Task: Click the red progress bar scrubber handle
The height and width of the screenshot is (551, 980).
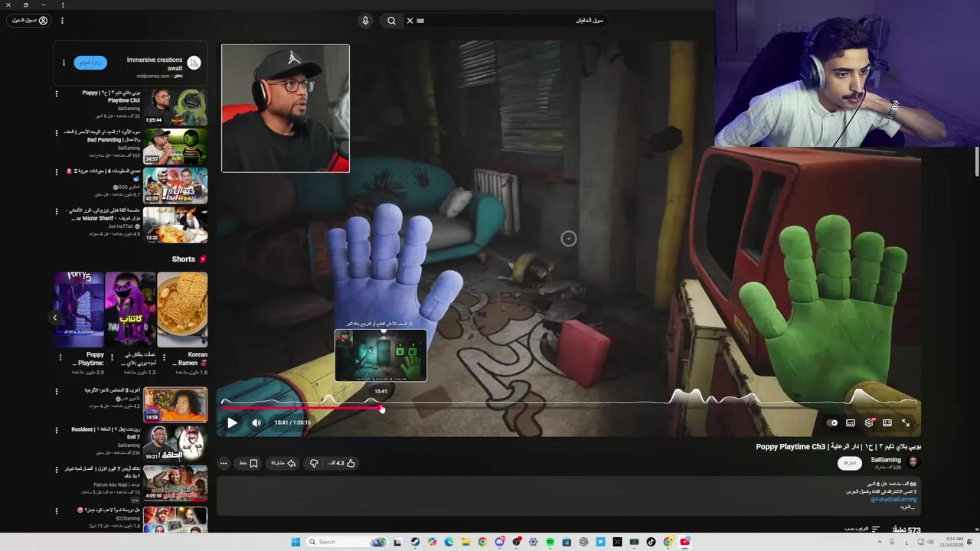Action: pos(381,408)
